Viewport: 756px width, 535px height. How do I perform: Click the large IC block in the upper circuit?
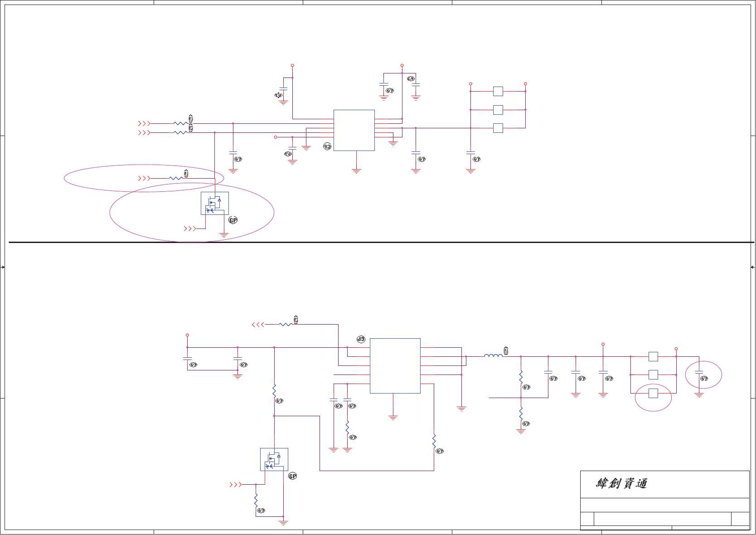(x=354, y=130)
